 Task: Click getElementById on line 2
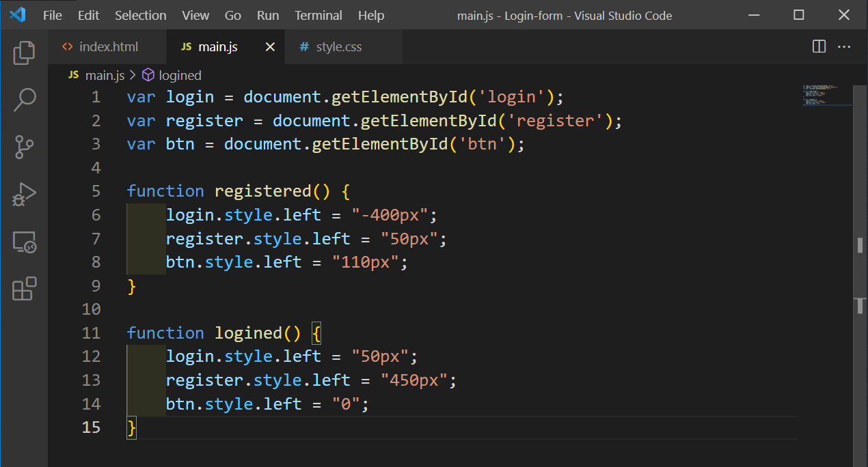tap(429, 121)
